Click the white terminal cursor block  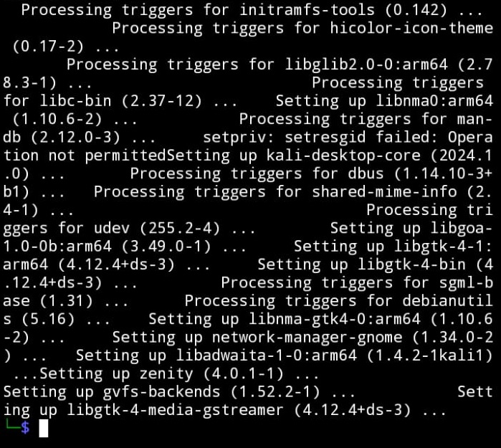[x=44, y=428]
